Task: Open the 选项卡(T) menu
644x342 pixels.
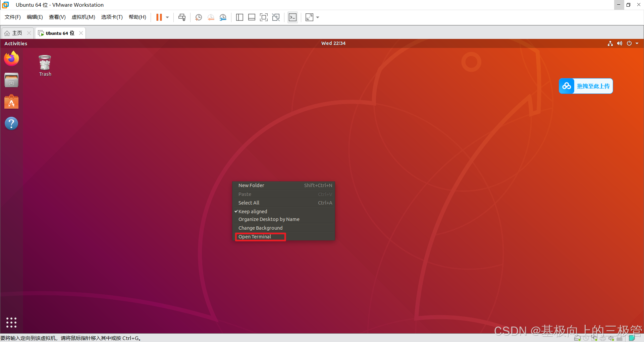Action: tap(112, 17)
